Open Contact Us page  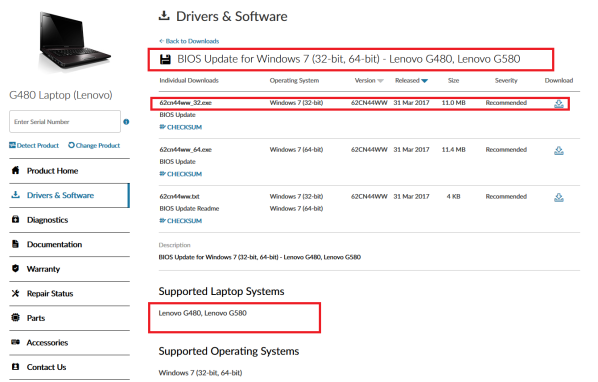47,367
